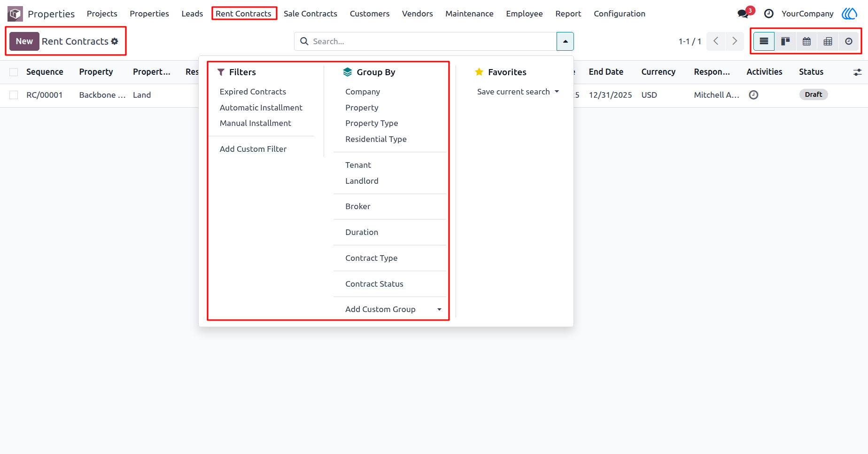Viewport: 868px width, 454px height.
Task: Click the Rent Contracts gear settings icon
Action: tap(115, 41)
